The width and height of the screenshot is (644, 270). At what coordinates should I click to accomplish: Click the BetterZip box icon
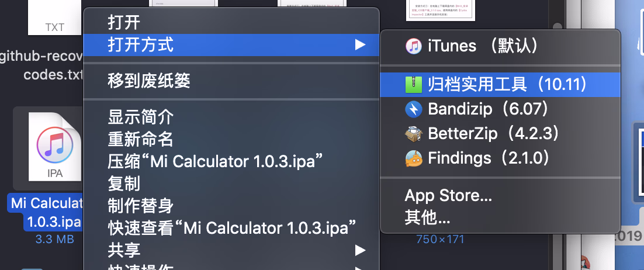[413, 134]
